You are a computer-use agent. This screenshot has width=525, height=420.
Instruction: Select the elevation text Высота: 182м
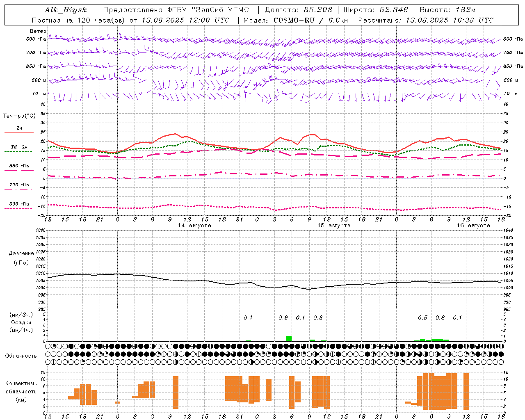(447, 10)
